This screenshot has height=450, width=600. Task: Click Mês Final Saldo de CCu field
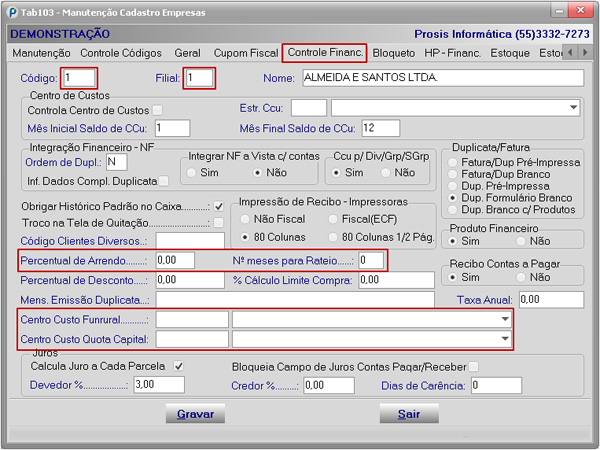click(381, 128)
